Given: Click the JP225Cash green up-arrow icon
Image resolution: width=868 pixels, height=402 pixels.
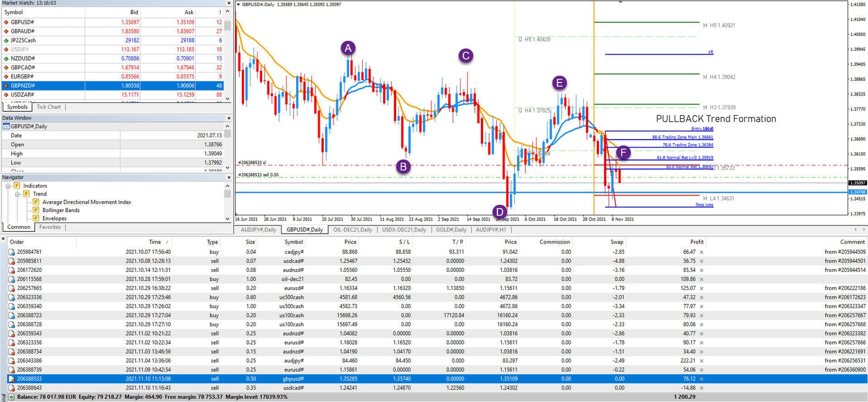Looking at the screenshot, I should pyautogui.click(x=6, y=40).
